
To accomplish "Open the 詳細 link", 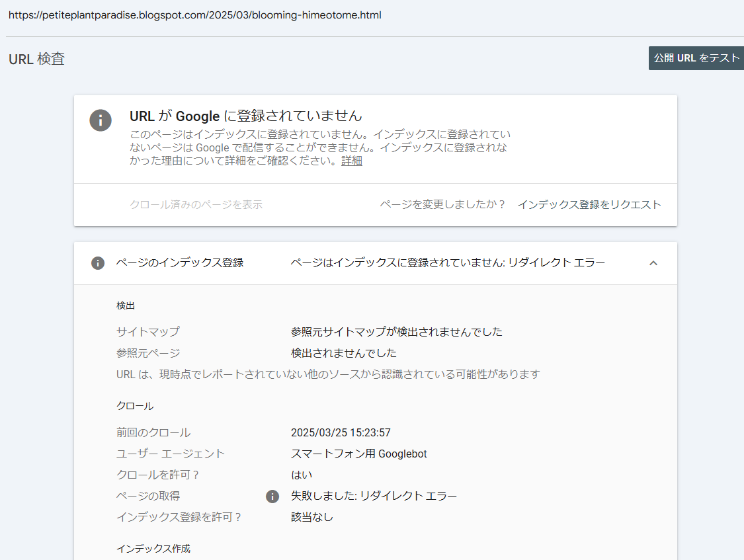I will [352, 161].
